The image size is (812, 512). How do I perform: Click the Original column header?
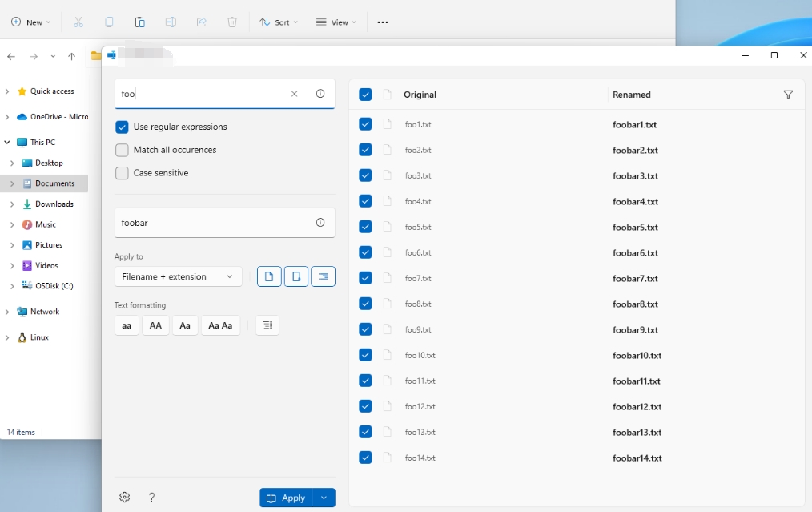point(420,95)
